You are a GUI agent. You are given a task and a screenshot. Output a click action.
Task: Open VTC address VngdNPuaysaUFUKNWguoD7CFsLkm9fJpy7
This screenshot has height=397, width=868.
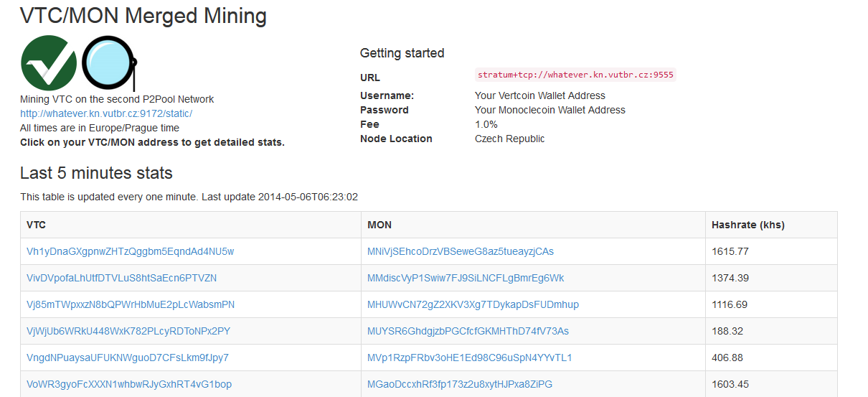[128, 358]
